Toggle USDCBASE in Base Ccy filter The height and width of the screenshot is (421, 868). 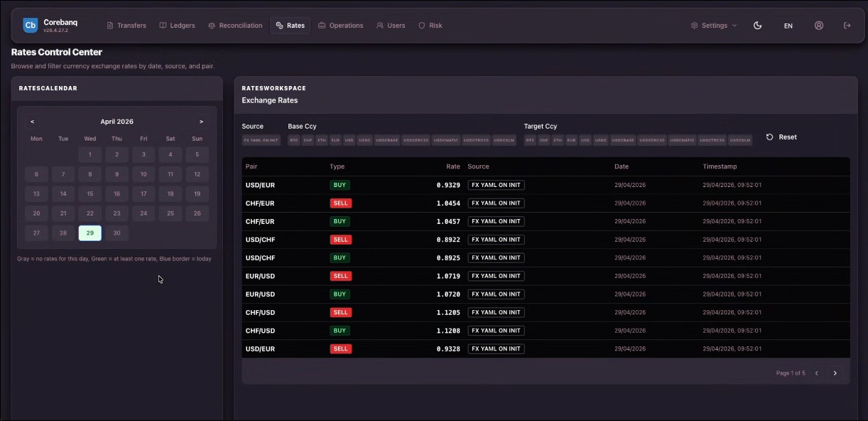pyautogui.click(x=387, y=140)
